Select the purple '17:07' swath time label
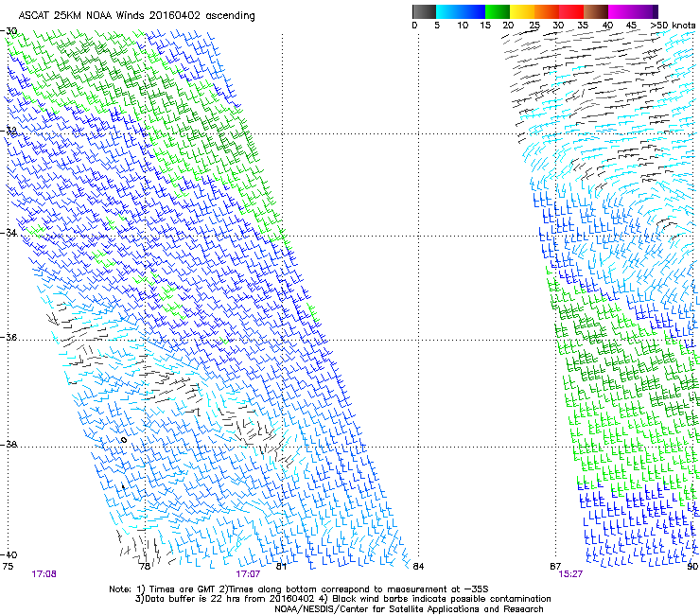 click(x=248, y=574)
